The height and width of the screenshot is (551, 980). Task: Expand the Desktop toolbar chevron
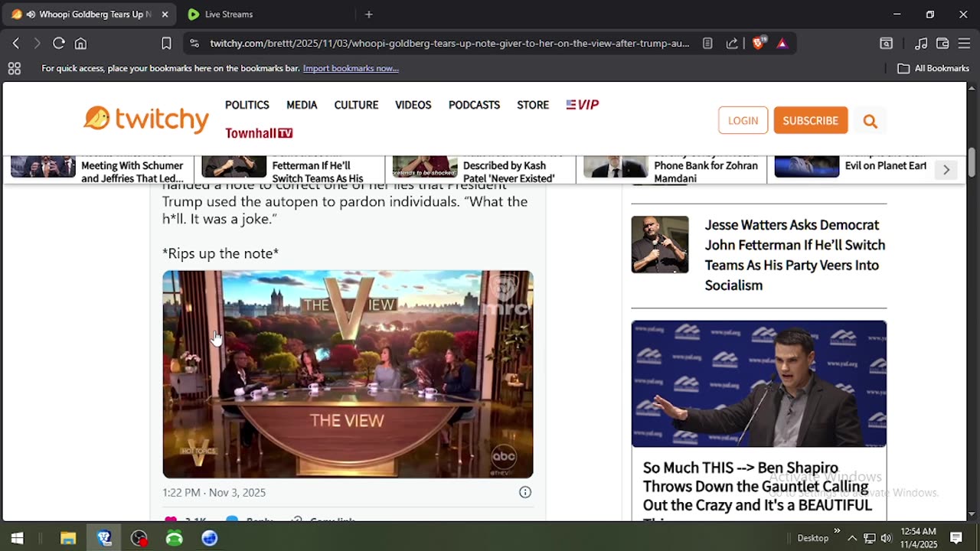tap(837, 531)
